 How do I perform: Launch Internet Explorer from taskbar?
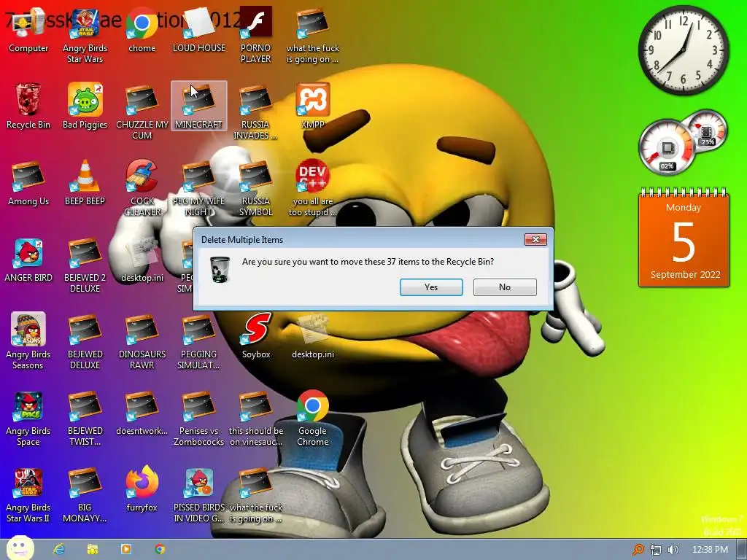pos(58,549)
